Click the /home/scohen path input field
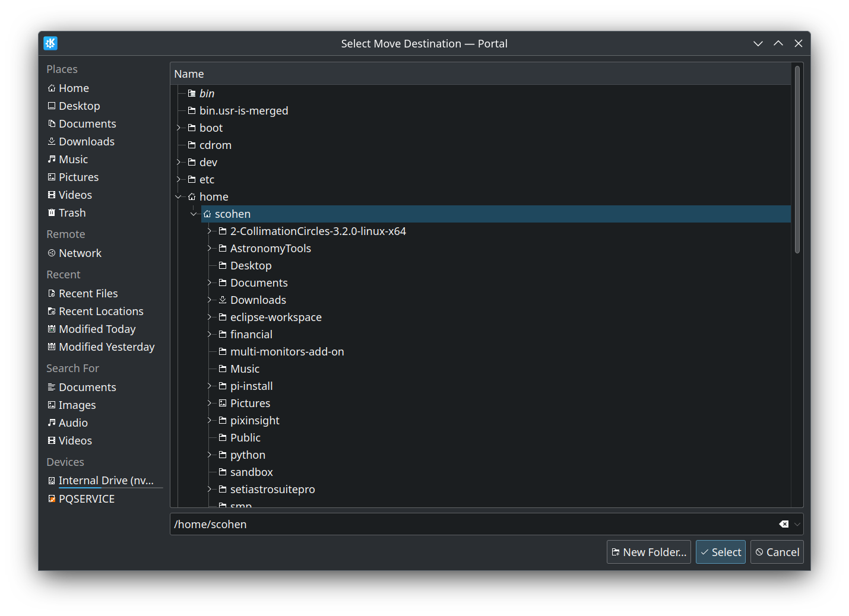This screenshot has width=849, height=616. tap(469, 524)
